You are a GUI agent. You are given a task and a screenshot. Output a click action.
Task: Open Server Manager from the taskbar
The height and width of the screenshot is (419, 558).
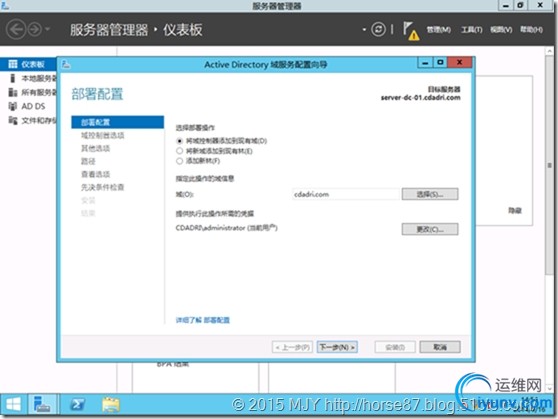42,405
